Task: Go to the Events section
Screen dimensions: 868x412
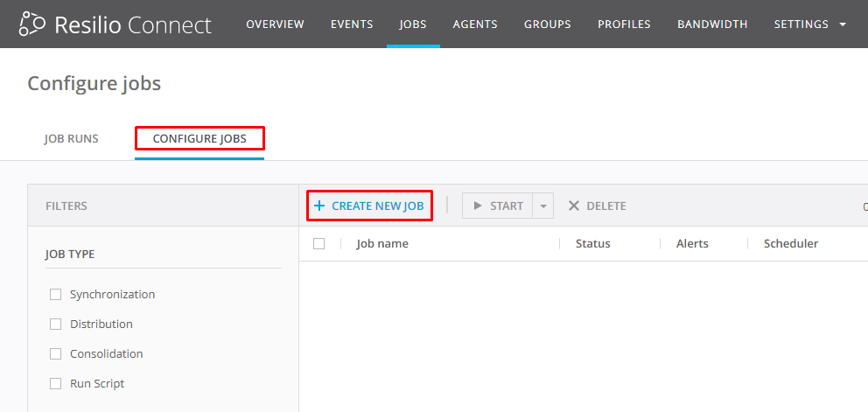Action: pos(352,24)
